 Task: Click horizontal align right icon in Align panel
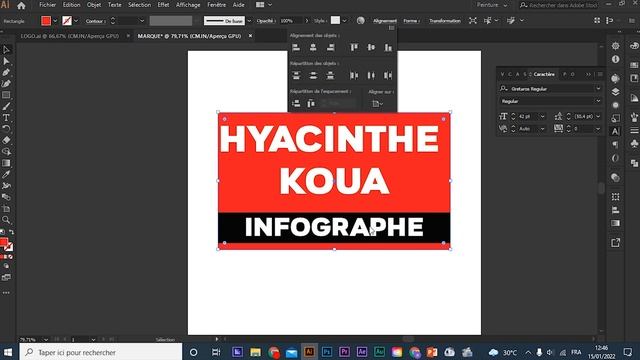[330, 48]
